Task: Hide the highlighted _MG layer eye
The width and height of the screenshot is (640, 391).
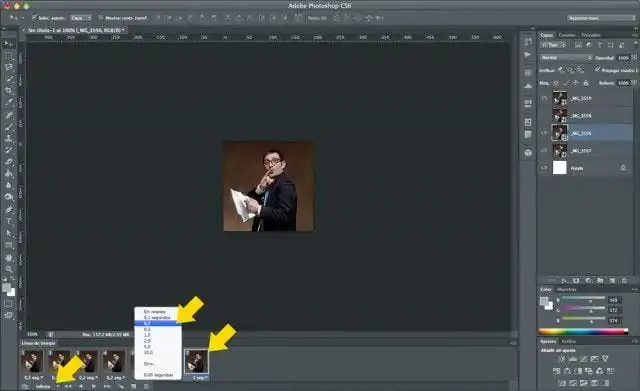Action: pyautogui.click(x=544, y=133)
